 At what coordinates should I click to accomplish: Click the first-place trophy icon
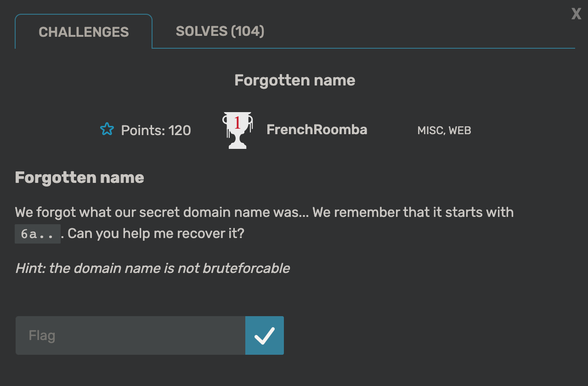(x=237, y=130)
